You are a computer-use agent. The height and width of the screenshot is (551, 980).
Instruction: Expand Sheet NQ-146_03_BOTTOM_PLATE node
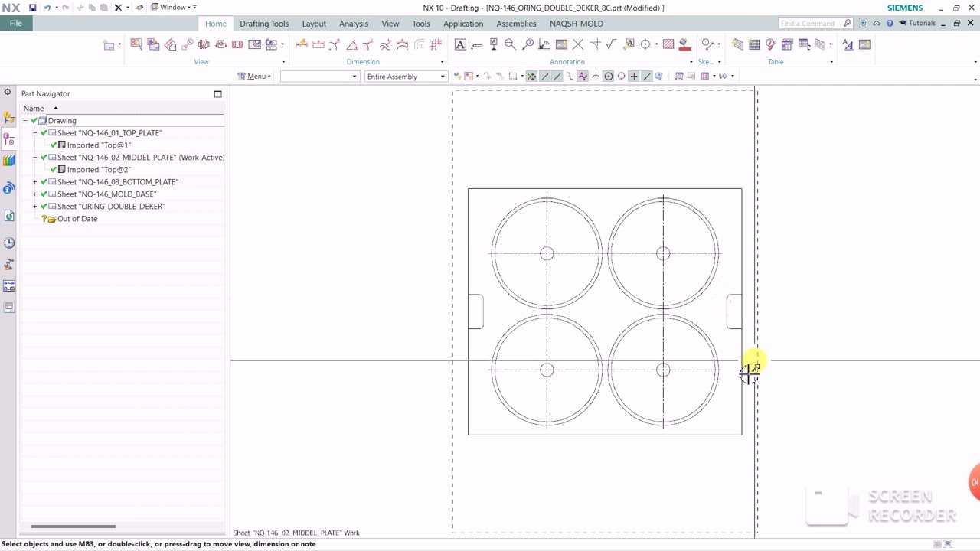pos(34,182)
